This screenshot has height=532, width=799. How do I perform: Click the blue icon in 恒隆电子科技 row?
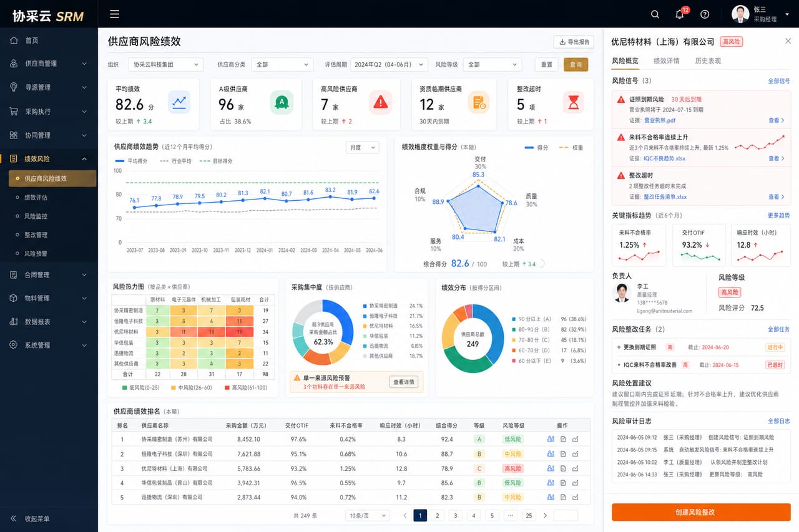tap(551, 454)
